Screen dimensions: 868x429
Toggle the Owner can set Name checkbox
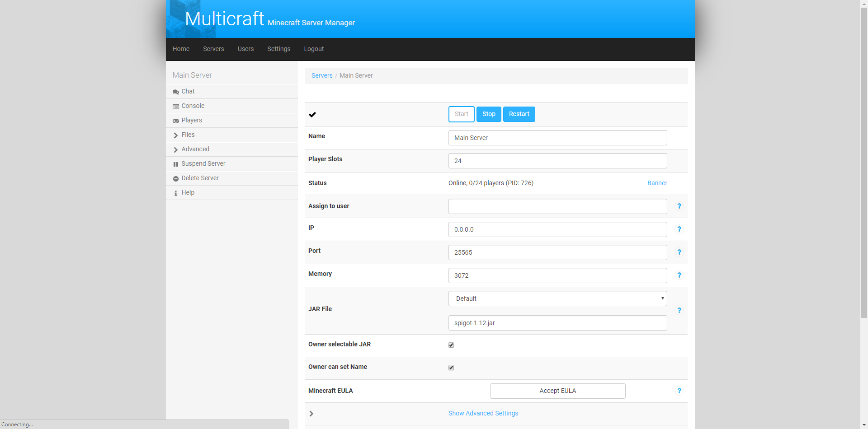[451, 368]
